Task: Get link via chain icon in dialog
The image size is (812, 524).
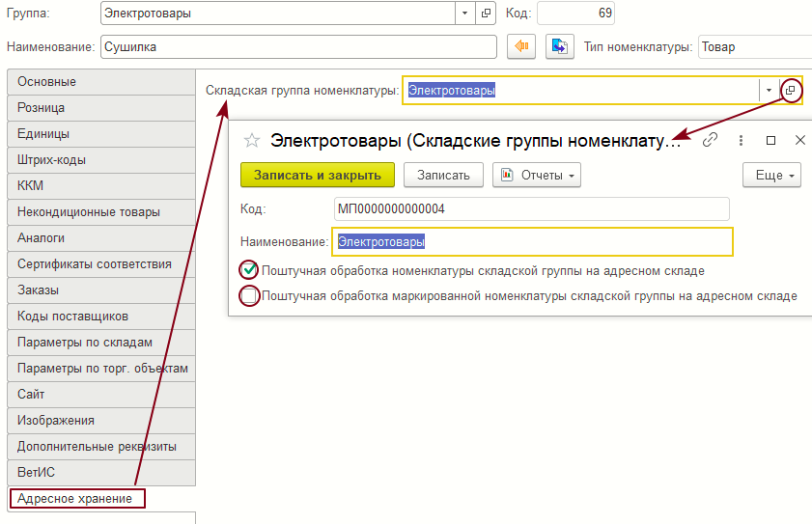Action: pyautogui.click(x=710, y=140)
